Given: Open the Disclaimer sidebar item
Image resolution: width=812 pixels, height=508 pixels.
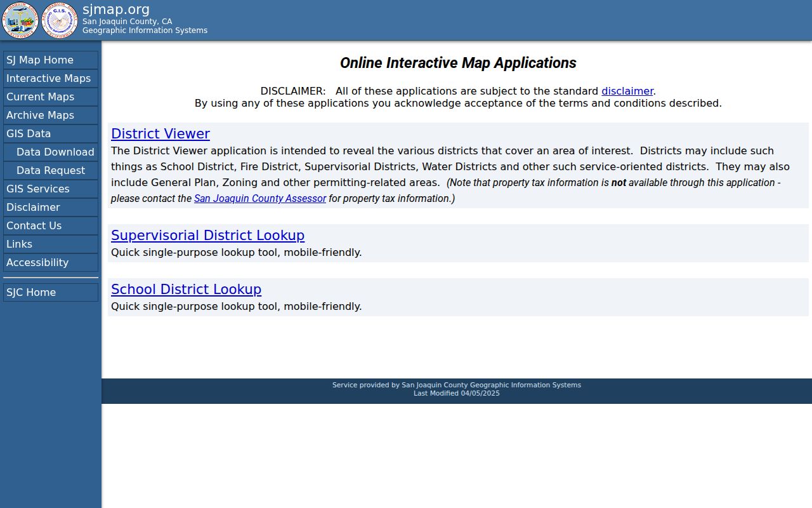Looking at the screenshot, I should coord(51,207).
